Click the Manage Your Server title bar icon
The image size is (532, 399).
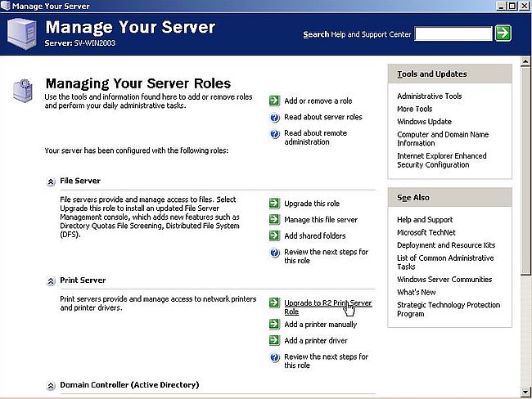[x=6, y=6]
